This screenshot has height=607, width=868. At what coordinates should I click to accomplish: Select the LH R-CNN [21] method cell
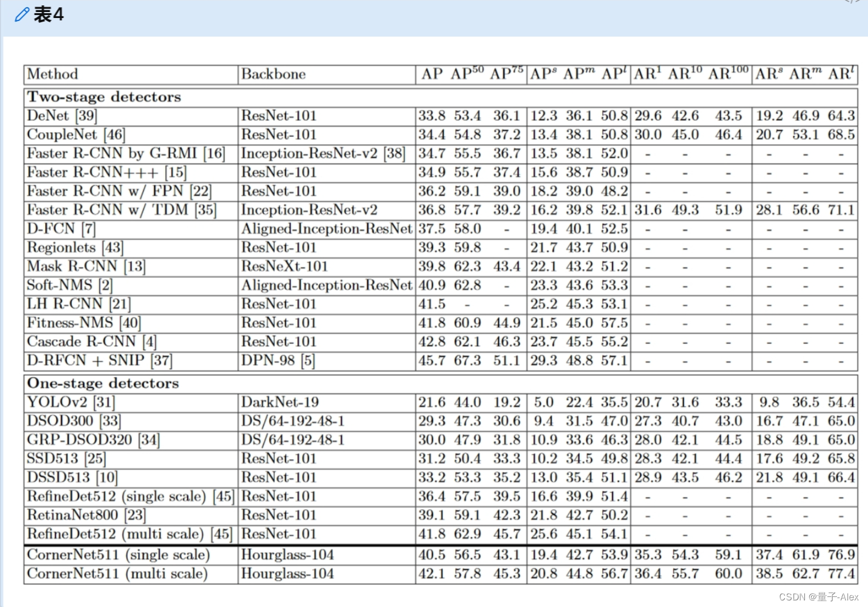click(79, 304)
